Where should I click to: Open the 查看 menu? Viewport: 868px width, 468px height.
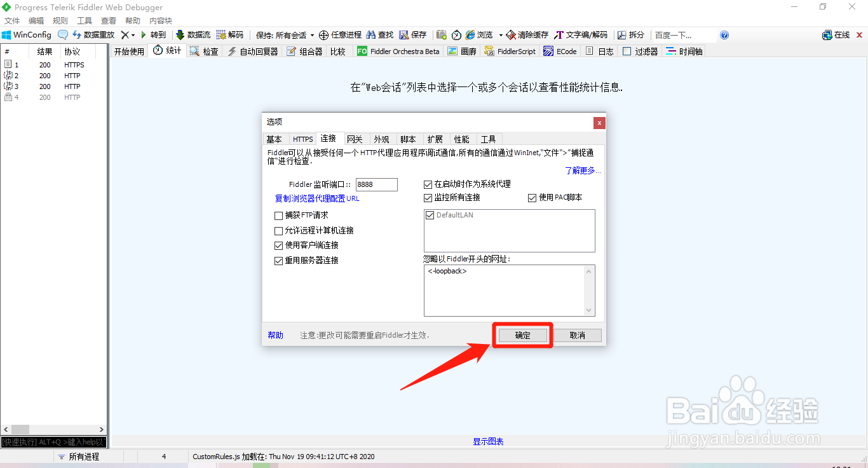[x=109, y=20]
